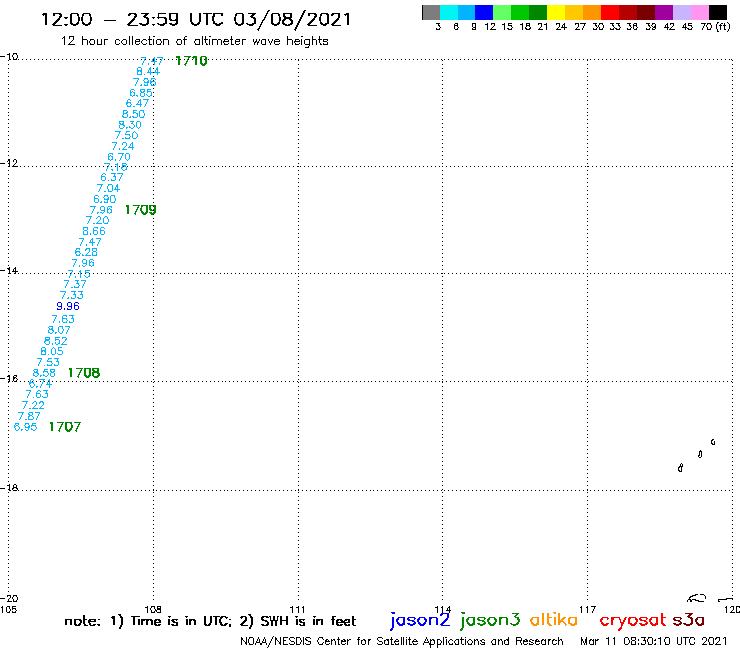740x650 pixels.
Task: Click the wave height value 7.20
Action: pyautogui.click(x=97, y=220)
